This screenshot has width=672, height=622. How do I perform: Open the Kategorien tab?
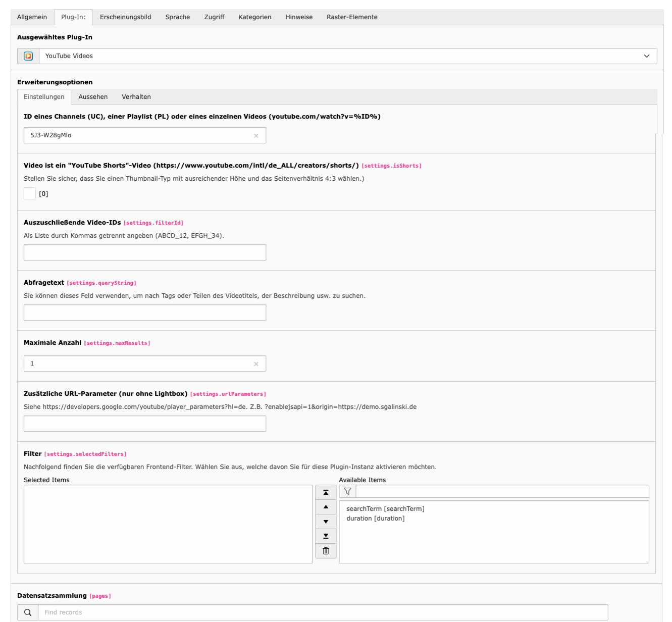[254, 17]
